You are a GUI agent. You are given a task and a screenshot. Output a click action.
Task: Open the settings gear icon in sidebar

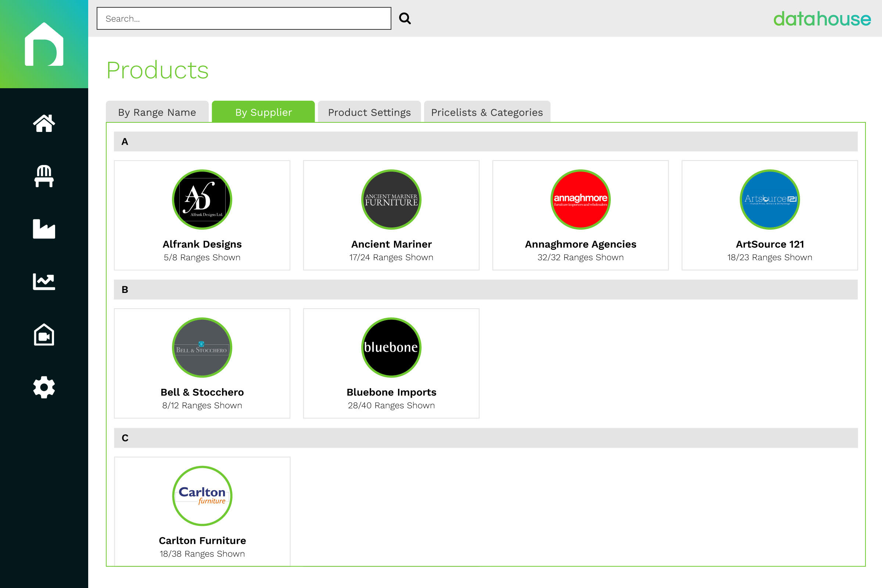44,387
